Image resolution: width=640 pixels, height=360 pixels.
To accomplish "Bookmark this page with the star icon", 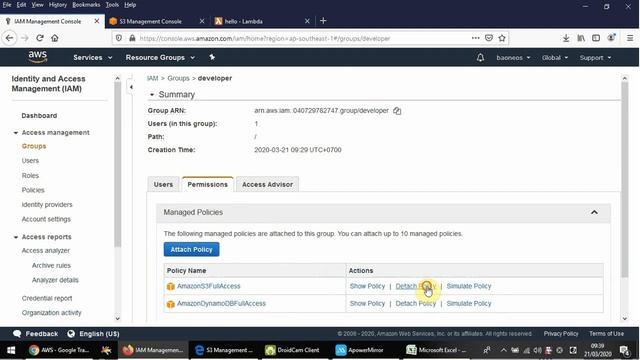I will (502, 38).
